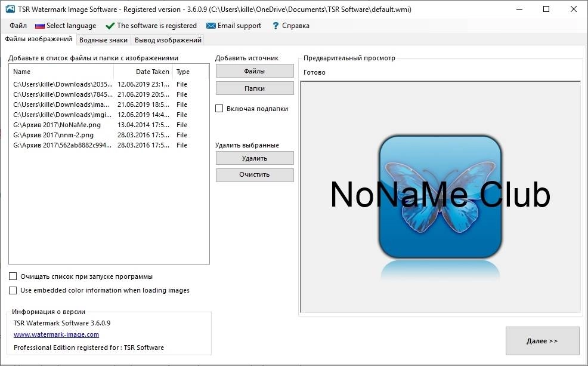Enable the Включая подпапки checkbox
The height and width of the screenshot is (366, 588).
pyautogui.click(x=219, y=109)
